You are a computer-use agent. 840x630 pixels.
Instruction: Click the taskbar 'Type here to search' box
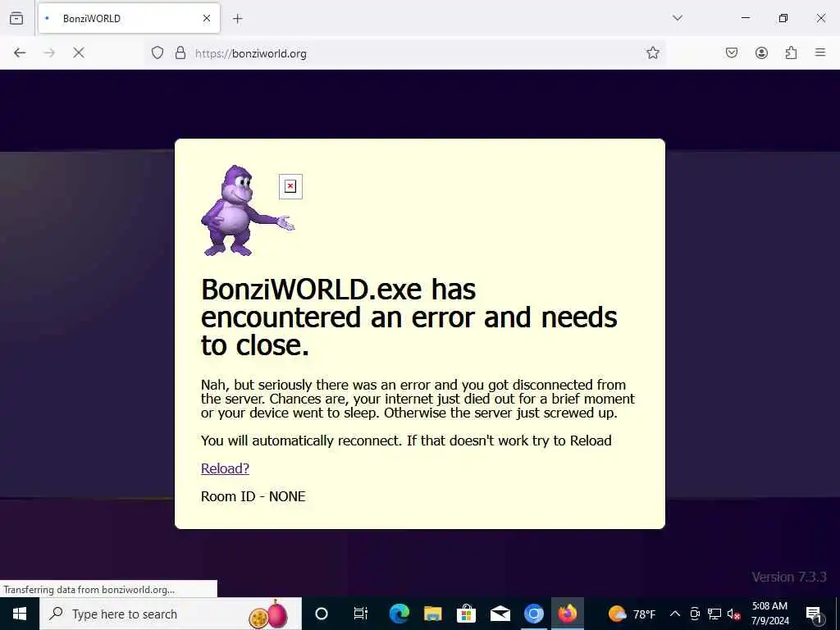[171, 614]
